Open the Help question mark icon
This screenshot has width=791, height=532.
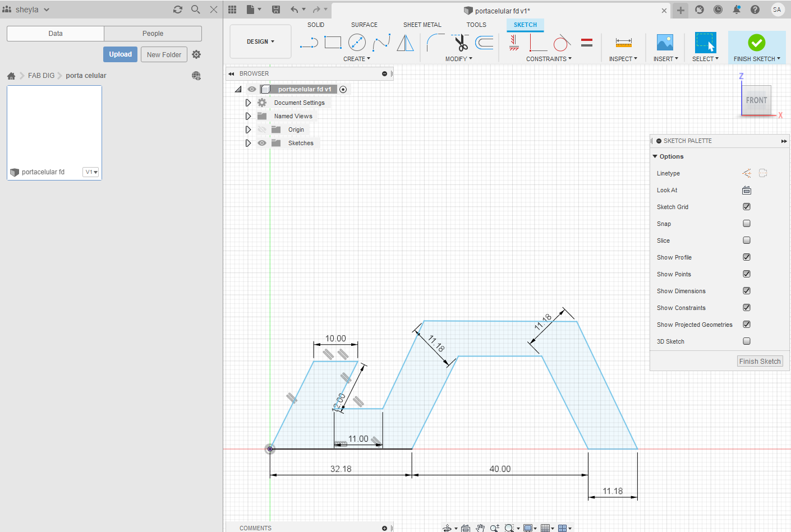755,10
